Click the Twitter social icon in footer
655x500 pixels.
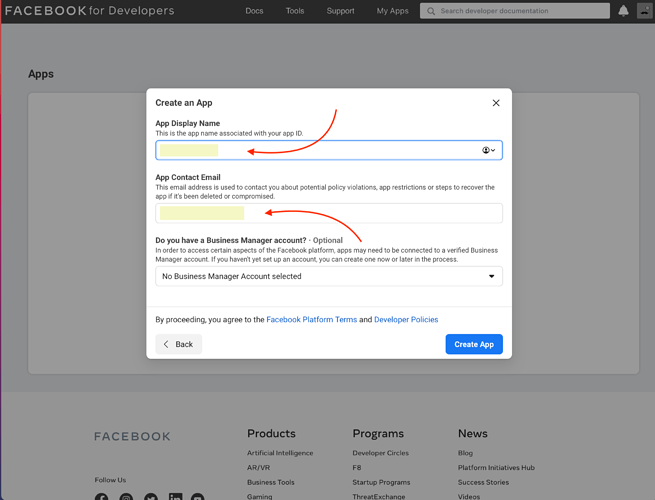tap(151, 497)
